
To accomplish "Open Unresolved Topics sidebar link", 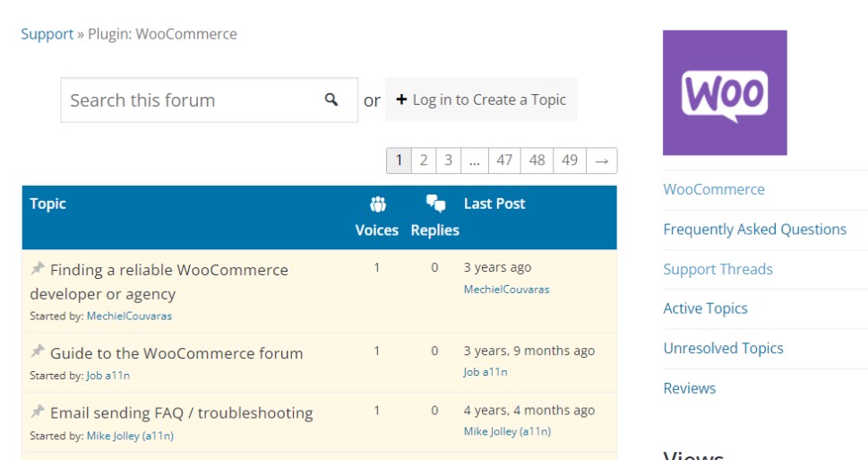I will pyautogui.click(x=723, y=349).
